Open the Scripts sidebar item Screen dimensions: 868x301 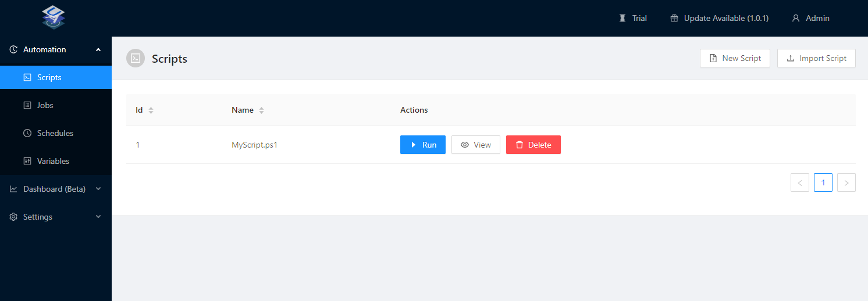coord(56,77)
